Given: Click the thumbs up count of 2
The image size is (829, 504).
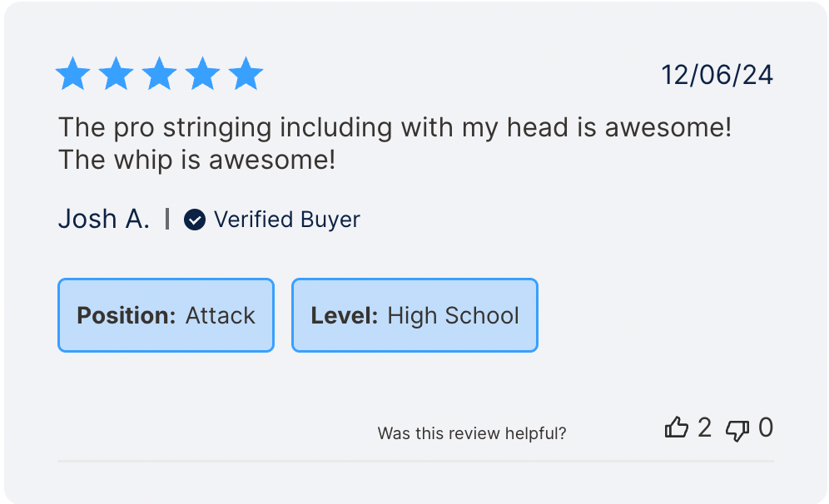Looking at the screenshot, I should [x=705, y=428].
